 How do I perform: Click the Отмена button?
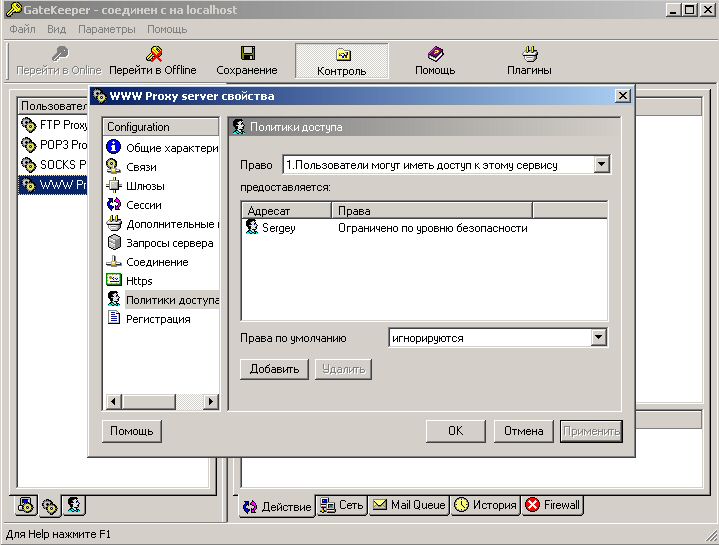click(x=524, y=431)
